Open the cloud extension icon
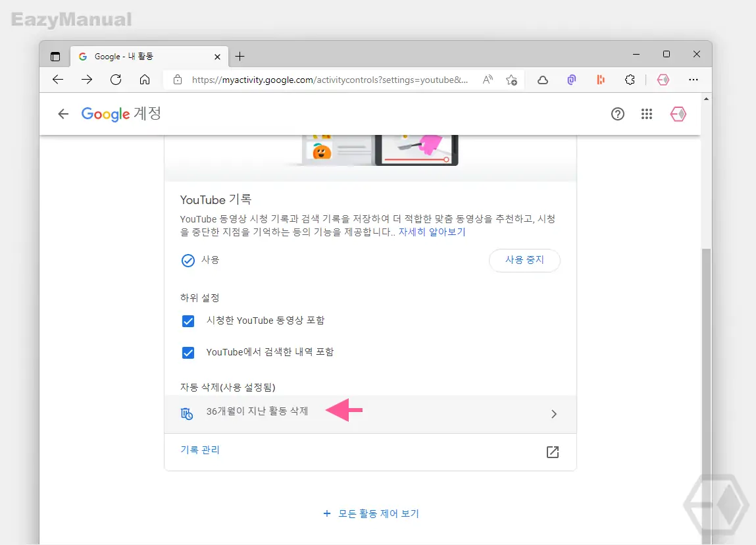 click(x=543, y=80)
